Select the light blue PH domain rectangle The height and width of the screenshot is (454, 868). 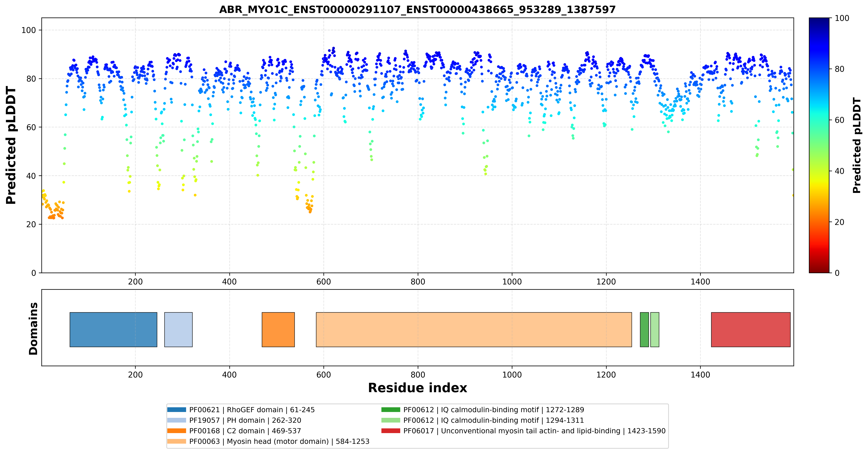(178, 329)
